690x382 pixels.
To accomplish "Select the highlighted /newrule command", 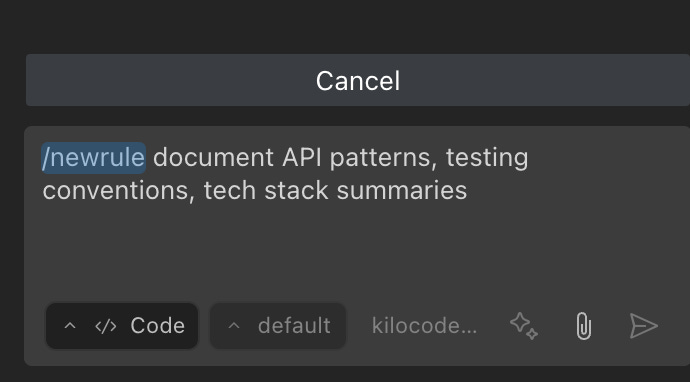I will (x=93, y=158).
